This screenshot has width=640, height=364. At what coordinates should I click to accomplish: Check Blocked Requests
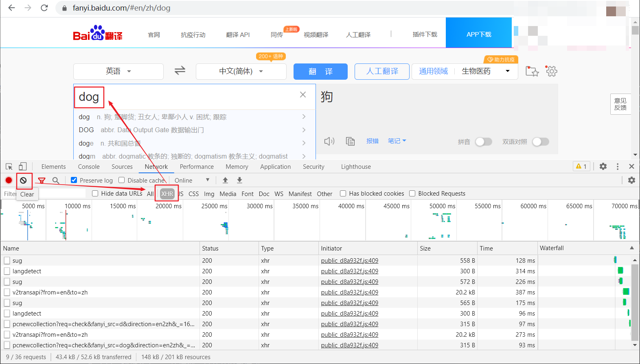coord(412,193)
